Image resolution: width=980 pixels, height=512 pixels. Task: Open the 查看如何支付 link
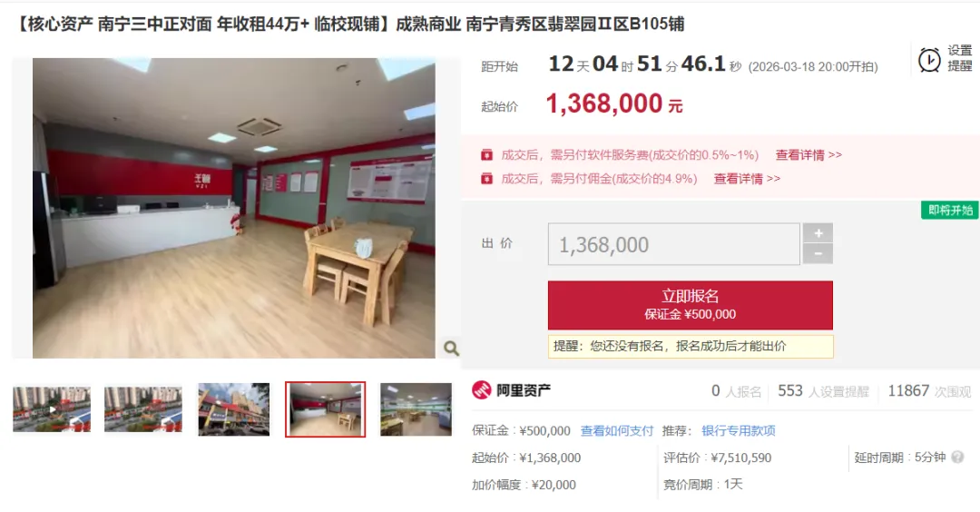pyautogui.click(x=616, y=430)
